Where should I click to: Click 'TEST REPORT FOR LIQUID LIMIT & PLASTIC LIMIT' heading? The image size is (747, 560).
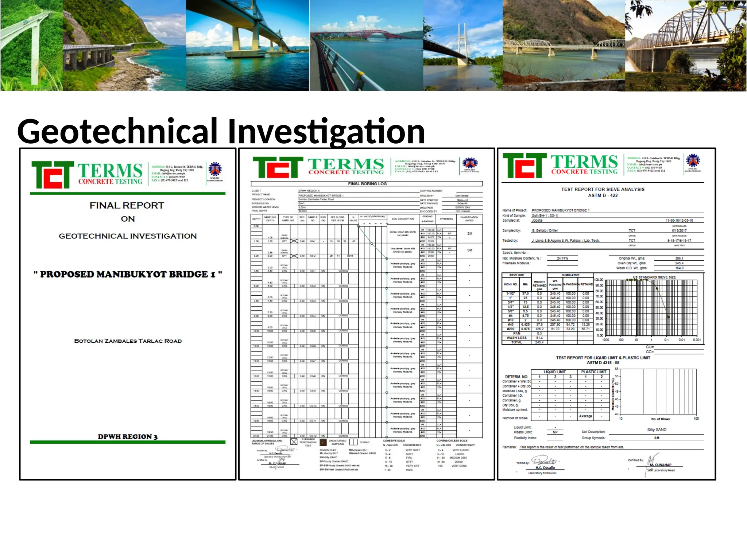[x=603, y=358]
